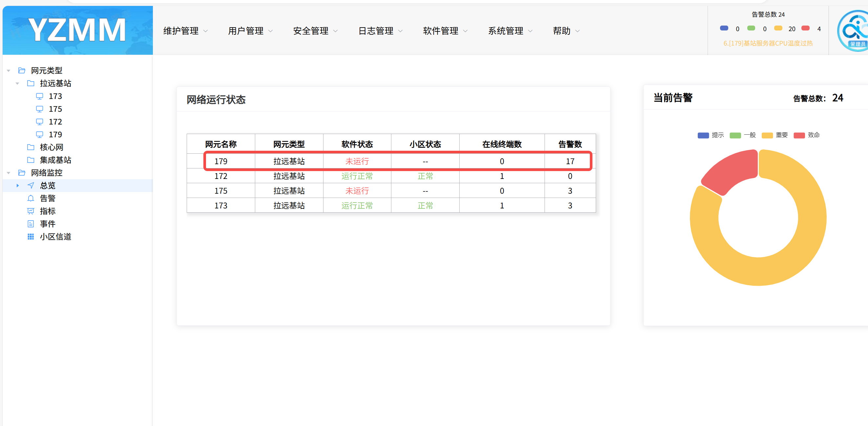The width and height of the screenshot is (868, 426).
Task: Open the 维护管理 dropdown menu
Action: point(185,31)
